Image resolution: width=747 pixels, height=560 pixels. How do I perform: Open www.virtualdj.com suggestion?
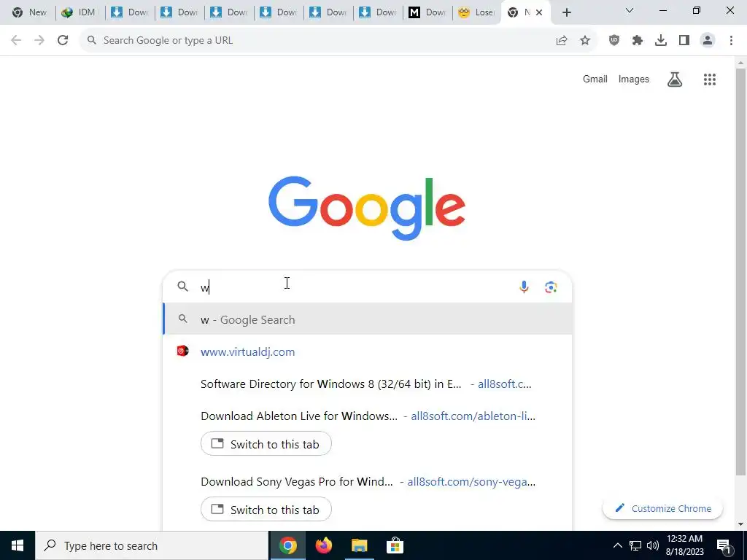pyautogui.click(x=368, y=352)
